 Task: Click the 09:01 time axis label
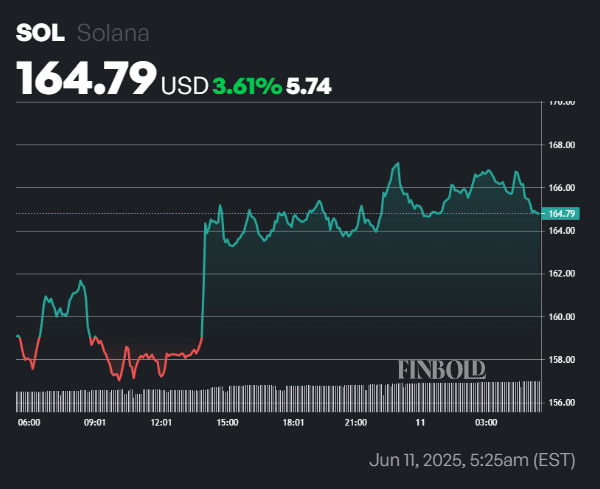coord(95,422)
